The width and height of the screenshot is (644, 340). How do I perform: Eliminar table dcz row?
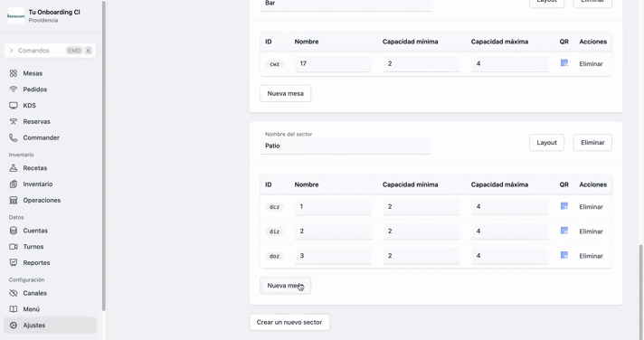[591, 206]
